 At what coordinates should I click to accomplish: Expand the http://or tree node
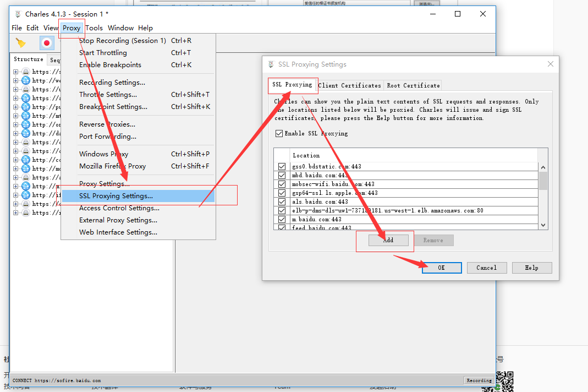(15, 124)
